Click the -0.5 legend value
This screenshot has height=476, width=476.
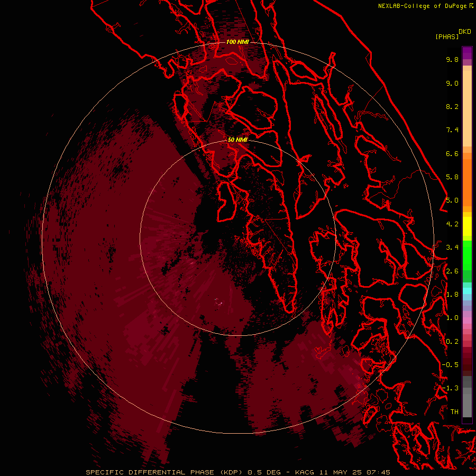point(450,365)
